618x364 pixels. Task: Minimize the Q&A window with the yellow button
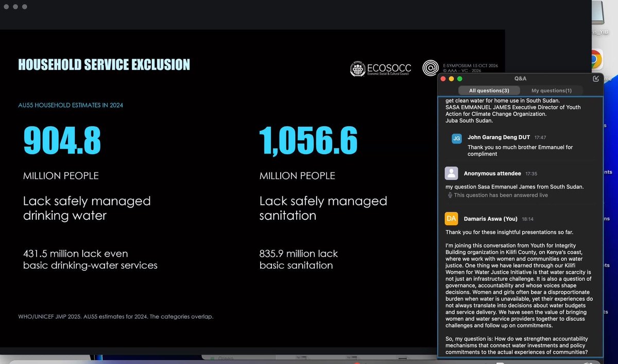coord(452,79)
